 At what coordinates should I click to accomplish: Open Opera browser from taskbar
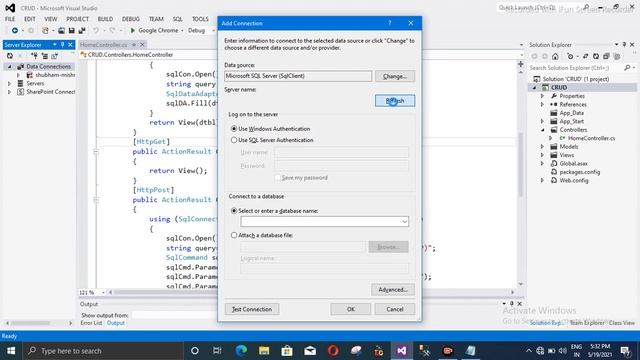click(333, 351)
